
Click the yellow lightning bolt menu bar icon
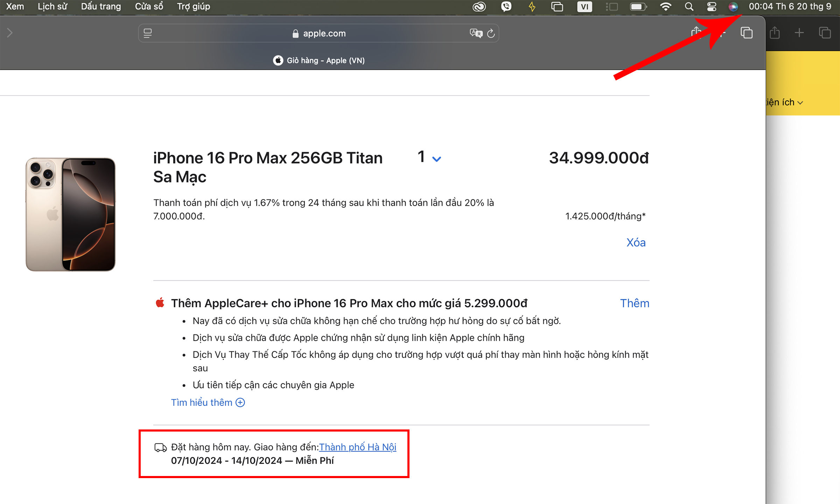click(x=532, y=7)
